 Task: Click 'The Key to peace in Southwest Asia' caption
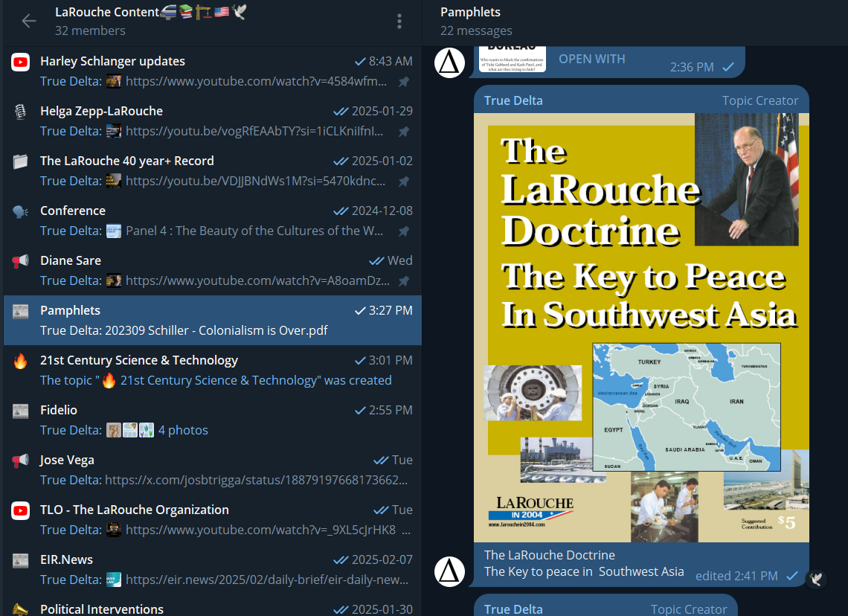(x=584, y=571)
